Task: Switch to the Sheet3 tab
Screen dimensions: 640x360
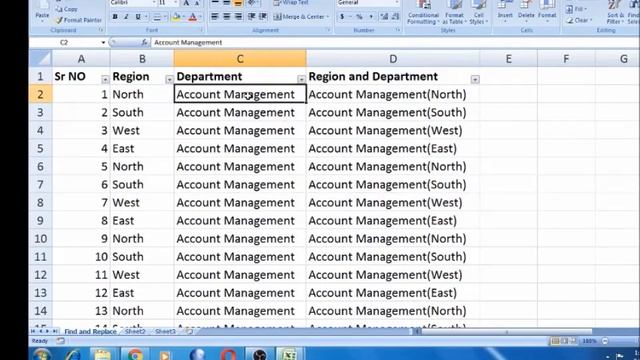Action: (165, 331)
